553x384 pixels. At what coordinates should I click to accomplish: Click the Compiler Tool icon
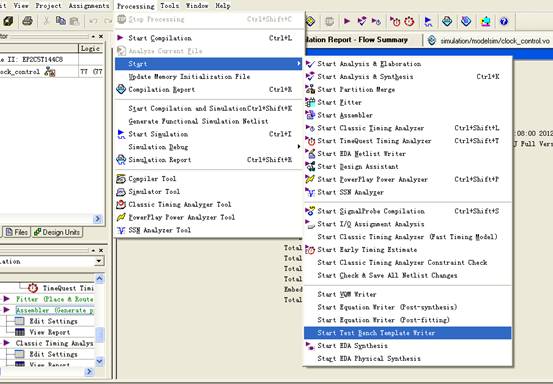(x=121, y=179)
